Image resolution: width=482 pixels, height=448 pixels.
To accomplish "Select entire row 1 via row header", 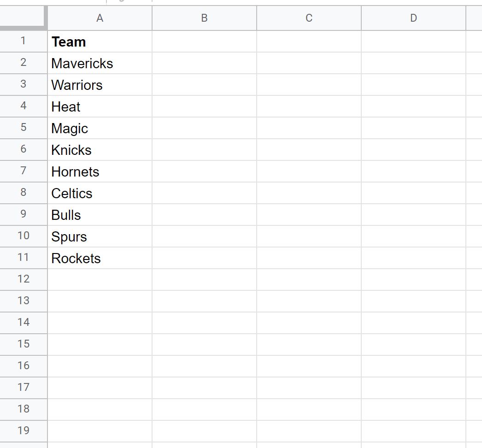I will (24, 41).
